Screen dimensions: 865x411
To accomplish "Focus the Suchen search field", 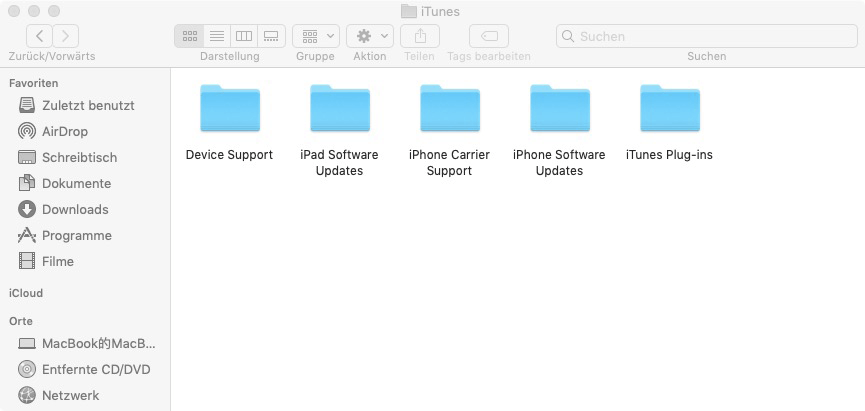I will (x=707, y=36).
